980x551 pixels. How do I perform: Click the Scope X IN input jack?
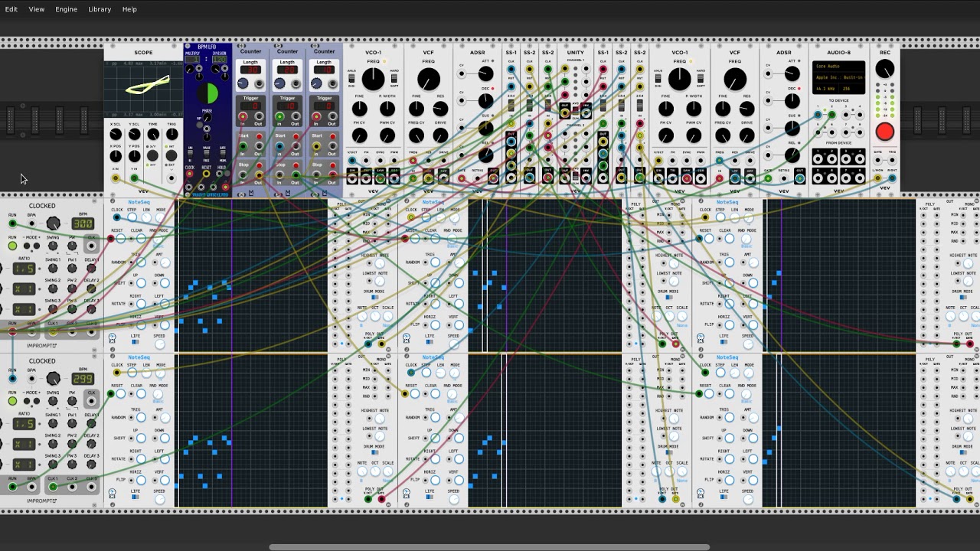(x=116, y=178)
